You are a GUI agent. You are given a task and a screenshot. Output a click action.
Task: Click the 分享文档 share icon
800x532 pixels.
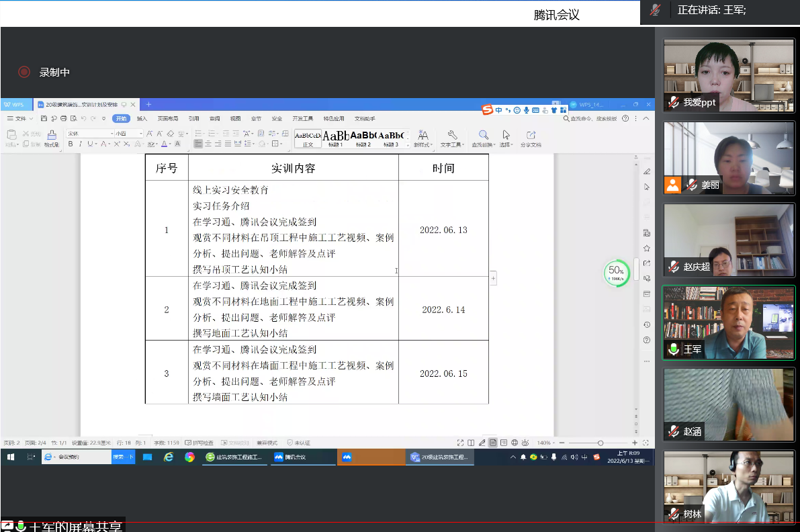[x=531, y=138]
